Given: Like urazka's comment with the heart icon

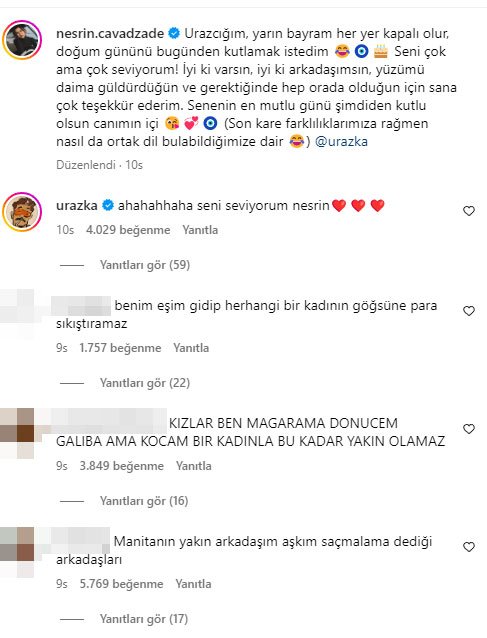Looking at the screenshot, I should point(469,211).
